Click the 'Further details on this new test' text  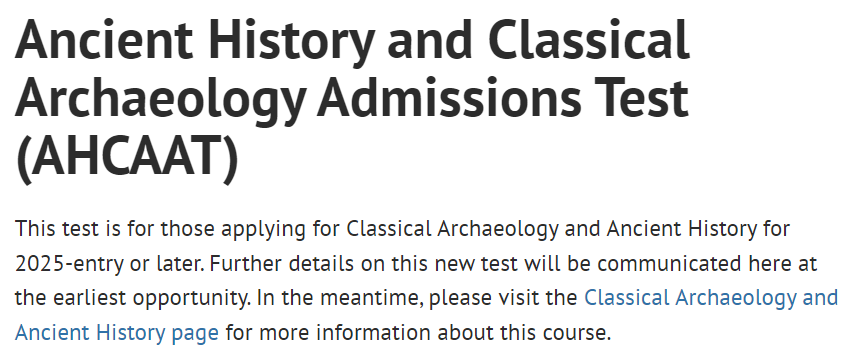(363, 264)
